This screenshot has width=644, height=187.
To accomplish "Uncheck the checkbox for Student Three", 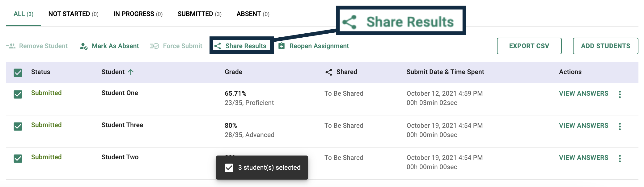I will coord(18,127).
